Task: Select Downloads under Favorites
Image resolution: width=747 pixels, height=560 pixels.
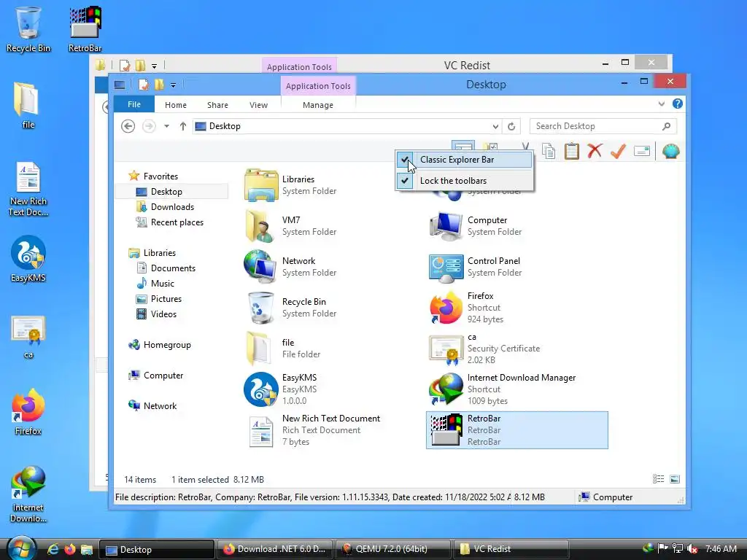Action: pyautogui.click(x=172, y=206)
